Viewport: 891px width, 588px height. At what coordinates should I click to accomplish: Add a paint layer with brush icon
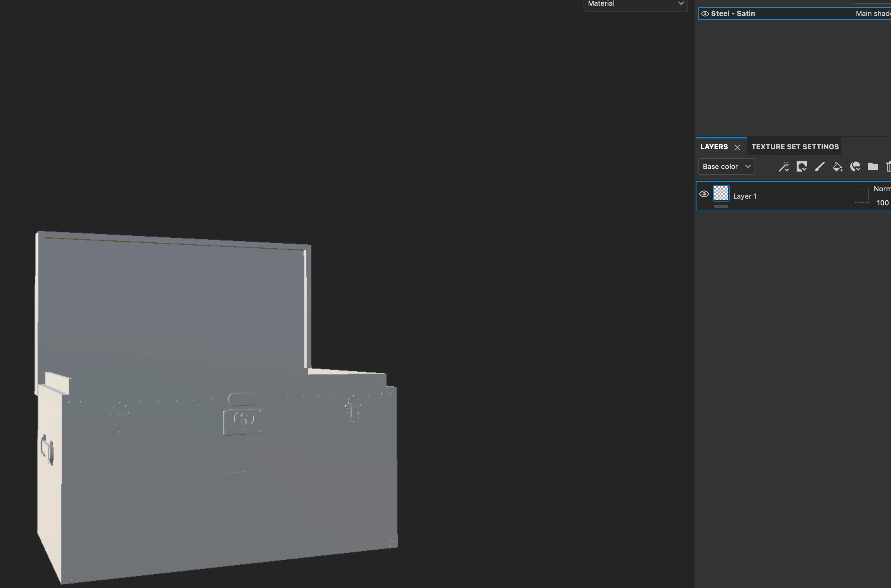tap(819, 166)
